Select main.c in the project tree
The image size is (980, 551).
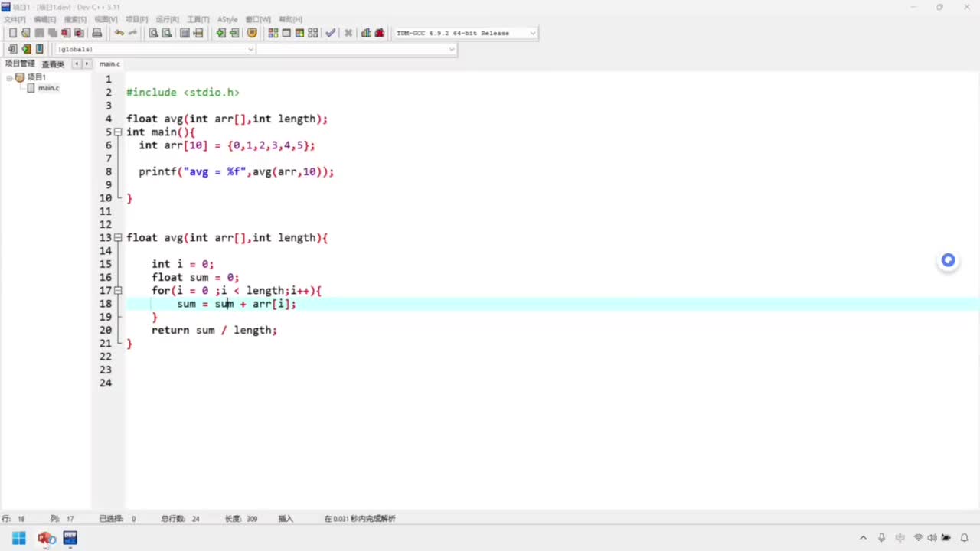pyautogui.click(x=48, y=88)
